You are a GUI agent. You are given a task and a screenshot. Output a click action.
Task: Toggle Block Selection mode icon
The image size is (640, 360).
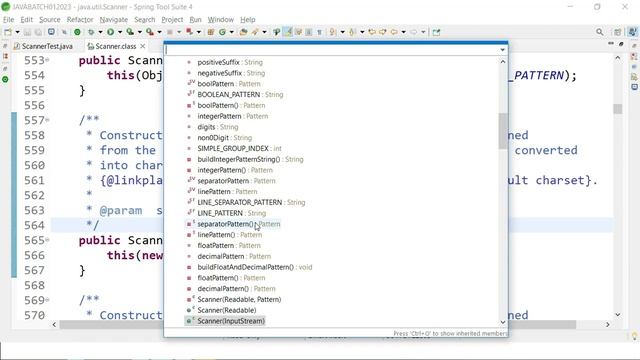[309, 32]
